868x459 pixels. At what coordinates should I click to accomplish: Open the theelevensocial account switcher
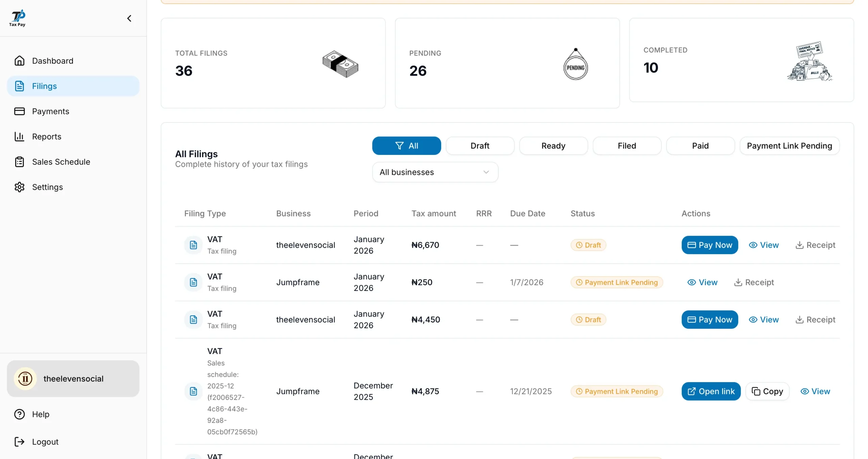pos(73,379)
